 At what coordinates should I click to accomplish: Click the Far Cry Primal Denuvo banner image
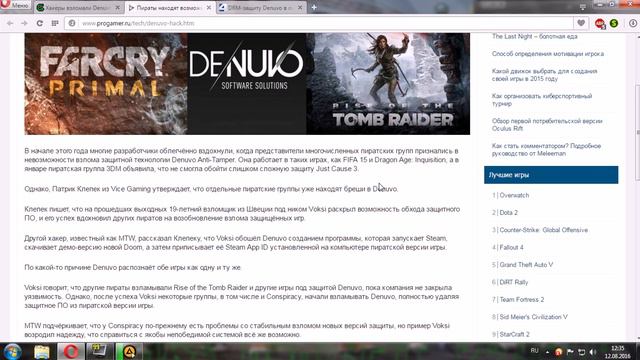(247, 84)
